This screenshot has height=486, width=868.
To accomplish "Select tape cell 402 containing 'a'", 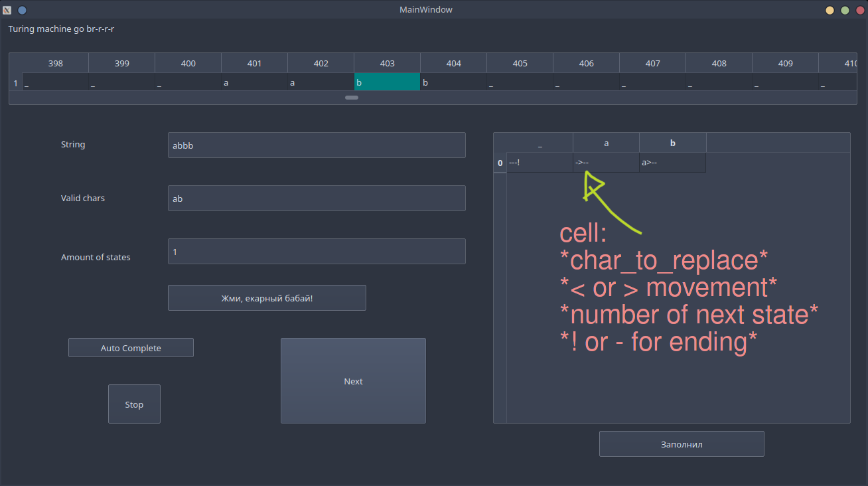I will coord(321,82).
